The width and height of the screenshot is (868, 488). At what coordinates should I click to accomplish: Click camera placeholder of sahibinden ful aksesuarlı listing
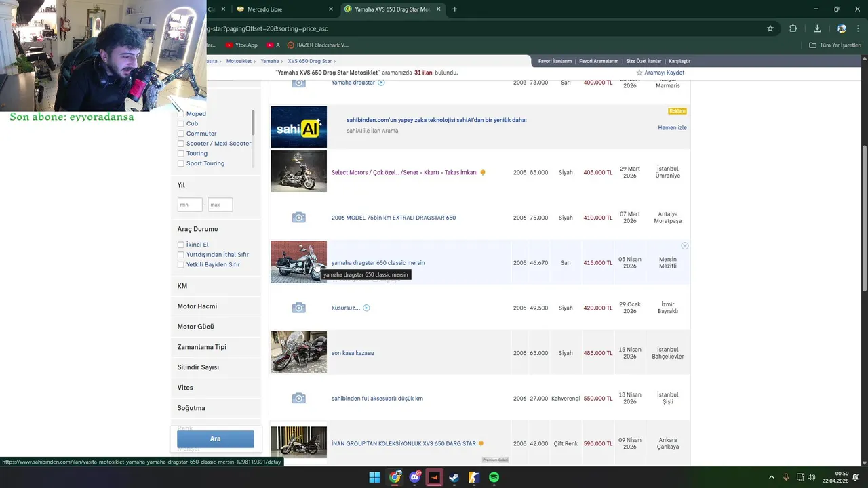tap(298, 398)
